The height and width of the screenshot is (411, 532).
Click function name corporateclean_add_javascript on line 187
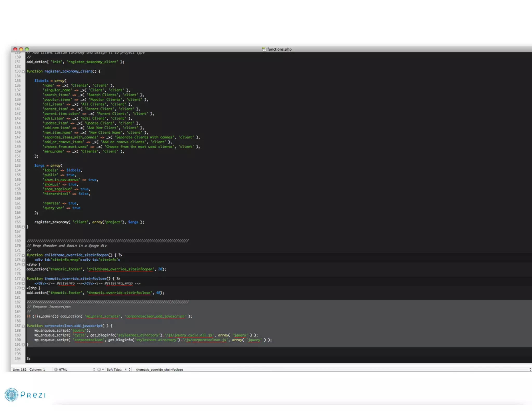[73, 326]
